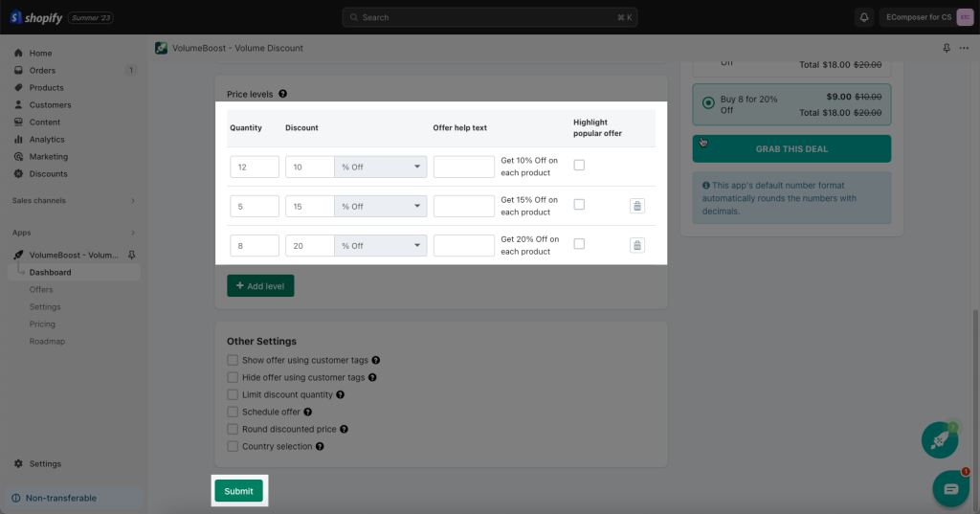980x514 pixels.
Task: Click the GRAB THIS DEAL button
Action: [791, 148]
